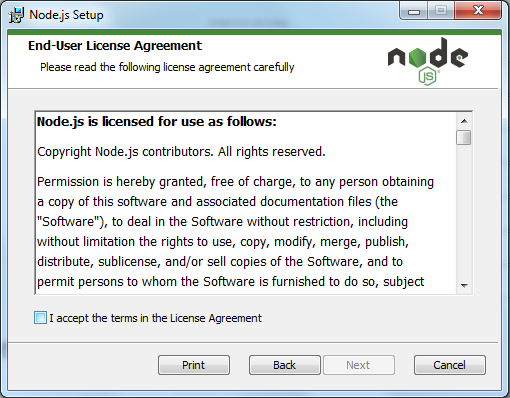Click the license scrollbar up arrow

point(464,121)
